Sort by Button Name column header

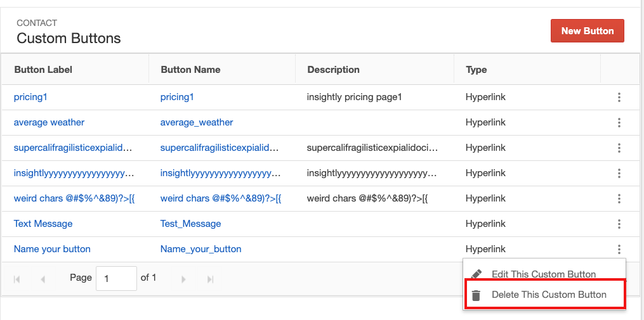pos(190,70)
